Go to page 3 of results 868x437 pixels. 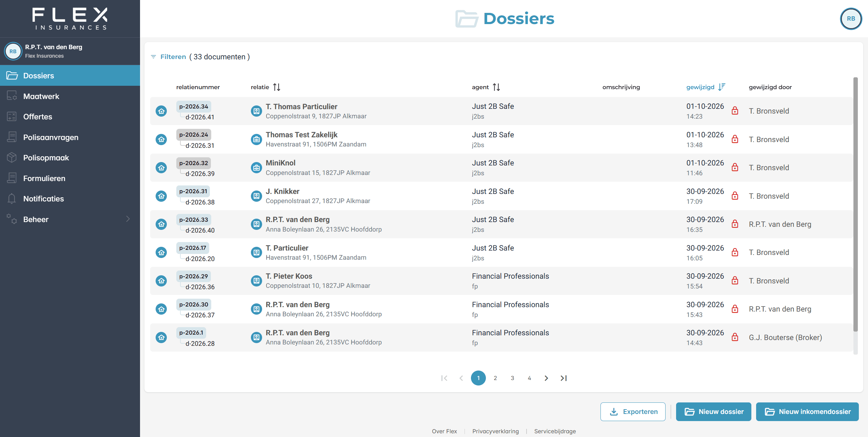point(512,378)
